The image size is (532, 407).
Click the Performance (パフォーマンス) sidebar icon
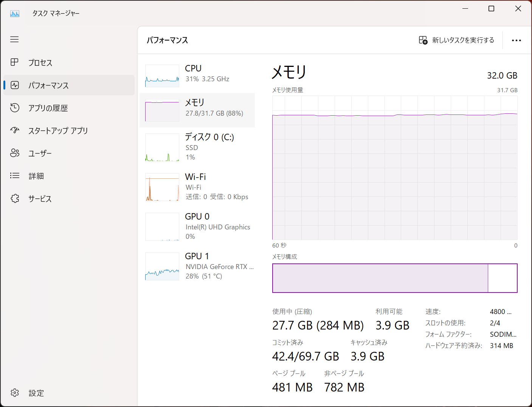[x=15, y=85]
